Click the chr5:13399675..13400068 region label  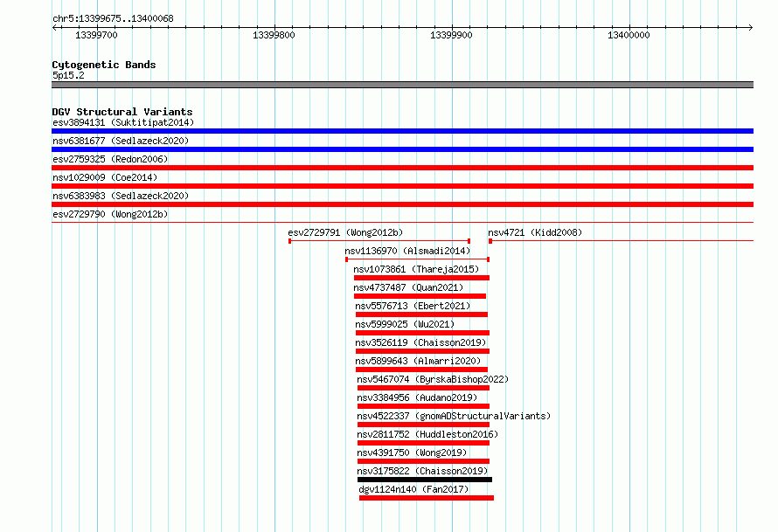coord(113,18)
